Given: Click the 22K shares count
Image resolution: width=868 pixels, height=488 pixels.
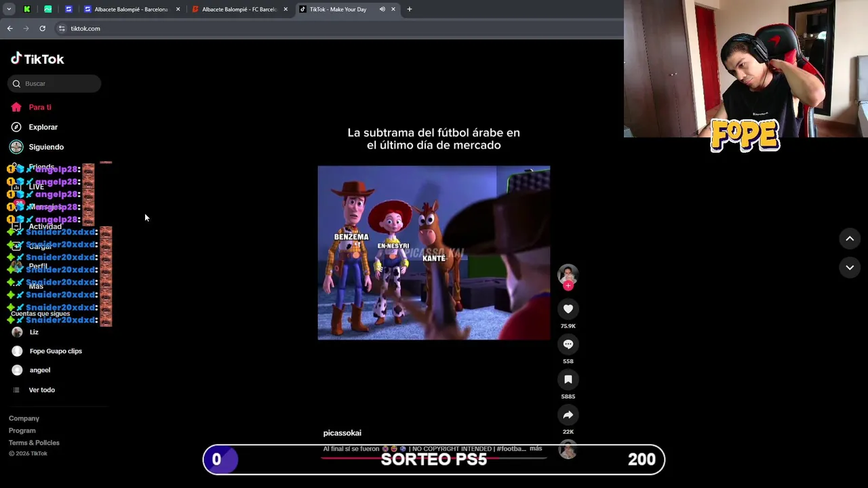Looking at the screenshot, I should pyautogui.click(x=568, y=432).
